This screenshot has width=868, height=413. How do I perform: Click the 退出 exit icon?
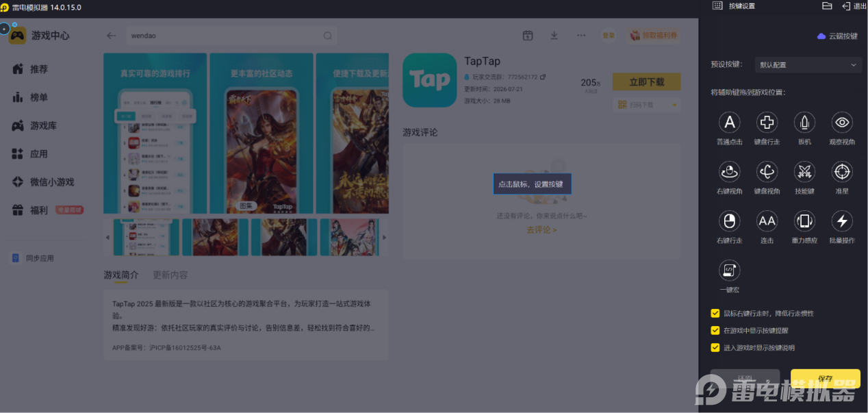click(845, 6)
